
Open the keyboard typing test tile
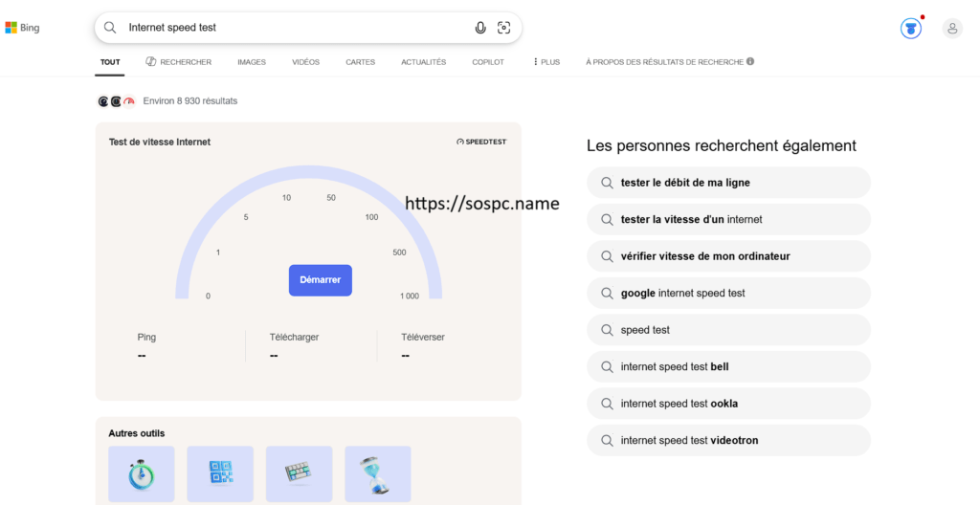point(299,473)
